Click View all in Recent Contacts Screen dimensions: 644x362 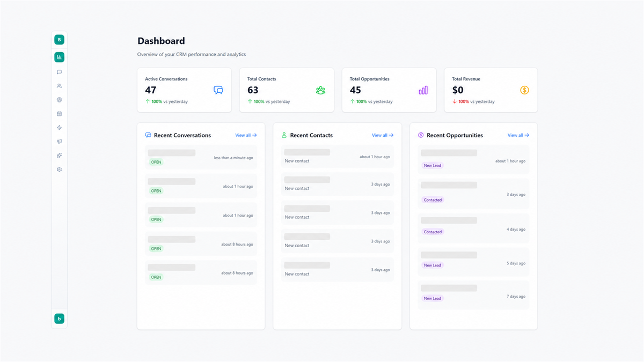[383, 135]
